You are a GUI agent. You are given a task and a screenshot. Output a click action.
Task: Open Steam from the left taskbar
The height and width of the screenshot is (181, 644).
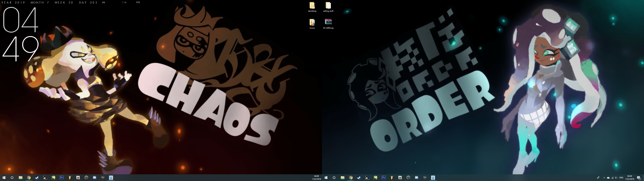click(37, 178)
